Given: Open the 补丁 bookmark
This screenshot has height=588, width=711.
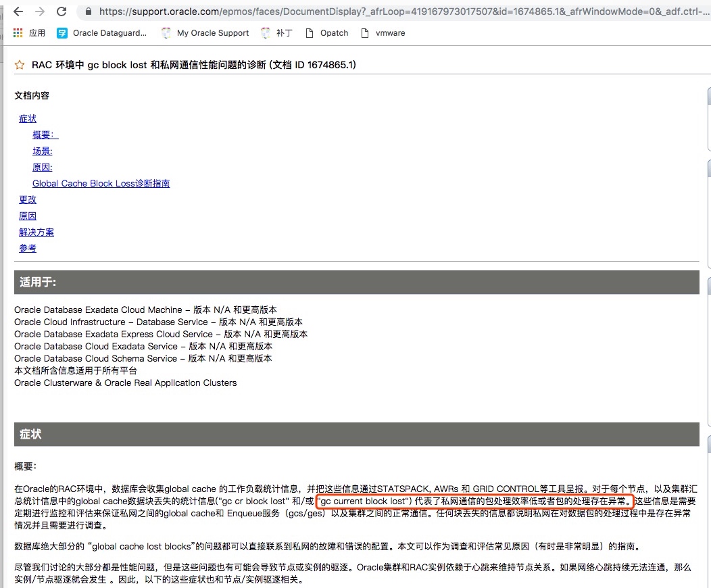Looking at the screenshot, I should (283, 32).
